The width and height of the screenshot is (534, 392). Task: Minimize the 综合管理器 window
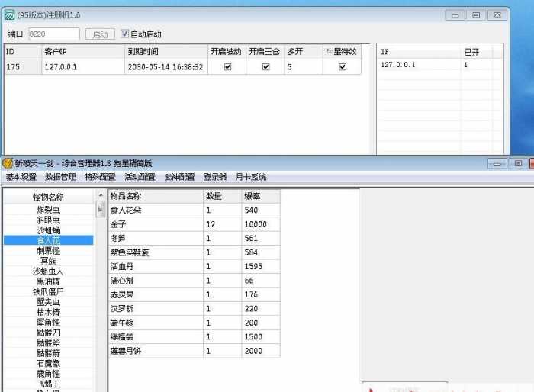(x=497, y=163)
